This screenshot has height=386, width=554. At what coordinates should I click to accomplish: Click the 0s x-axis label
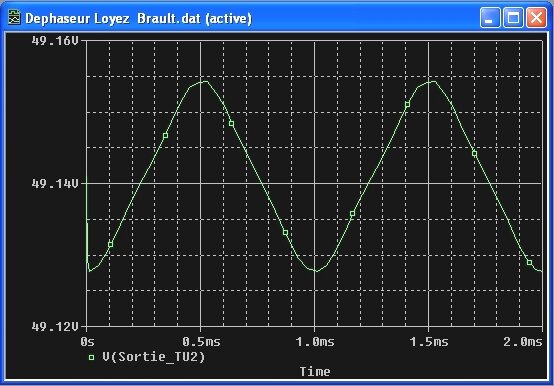click(x=87, y=342)
